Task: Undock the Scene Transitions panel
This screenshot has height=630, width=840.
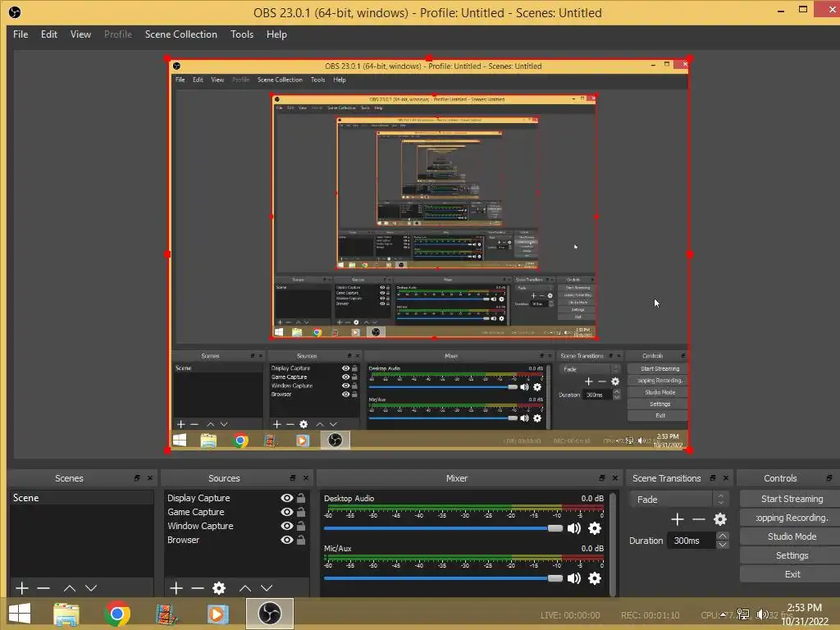Action: coord(713,478)
